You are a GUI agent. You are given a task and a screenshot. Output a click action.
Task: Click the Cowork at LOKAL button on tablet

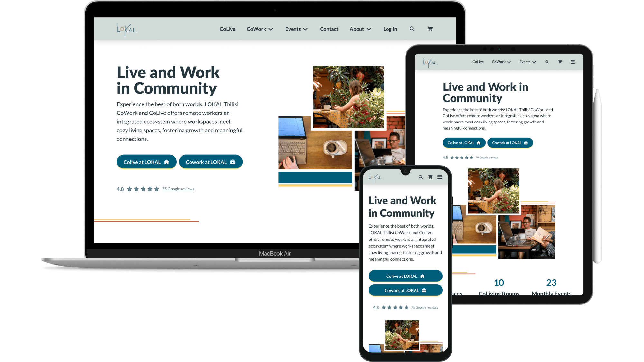(x=509, y=142)
